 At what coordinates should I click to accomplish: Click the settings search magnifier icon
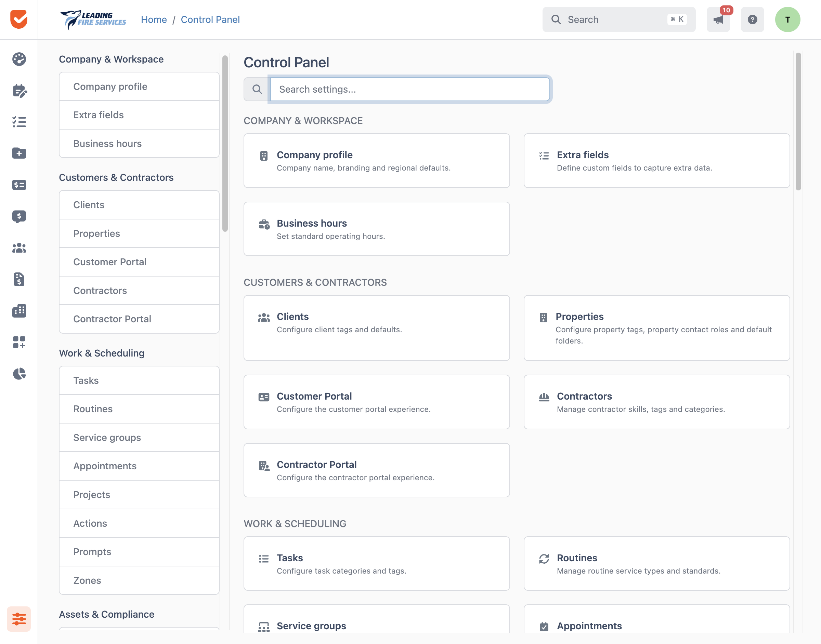point(257,89)
